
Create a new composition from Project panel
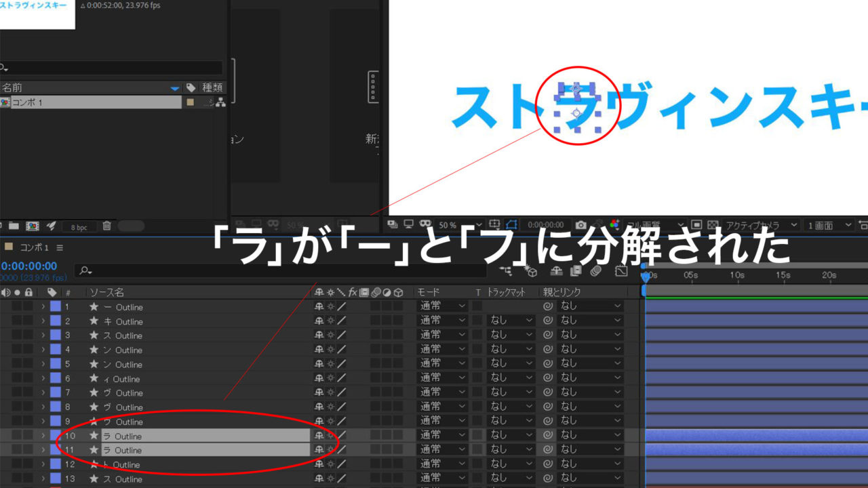point(32,226)
